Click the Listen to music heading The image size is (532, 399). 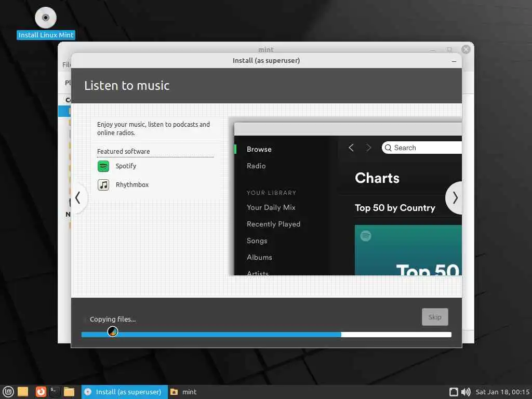click(x=127, y=86)
